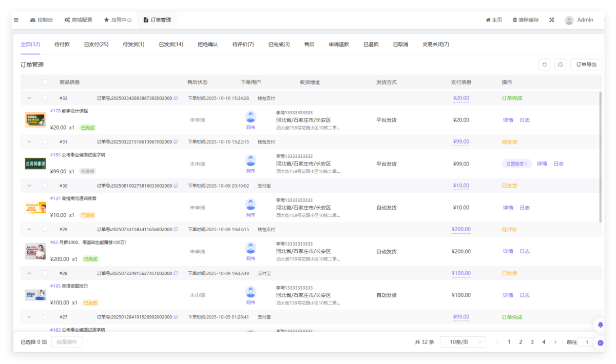This screenshot has width=616, height=364.
Task: Open 详情 for order #32
Action: (x=508, y=120)
